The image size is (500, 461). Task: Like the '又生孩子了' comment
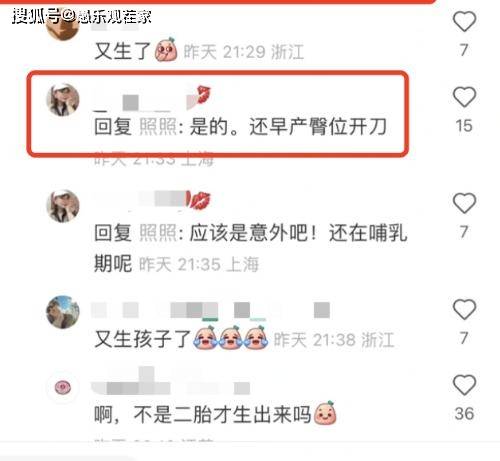pyautogui.click(x=464, y=309)
